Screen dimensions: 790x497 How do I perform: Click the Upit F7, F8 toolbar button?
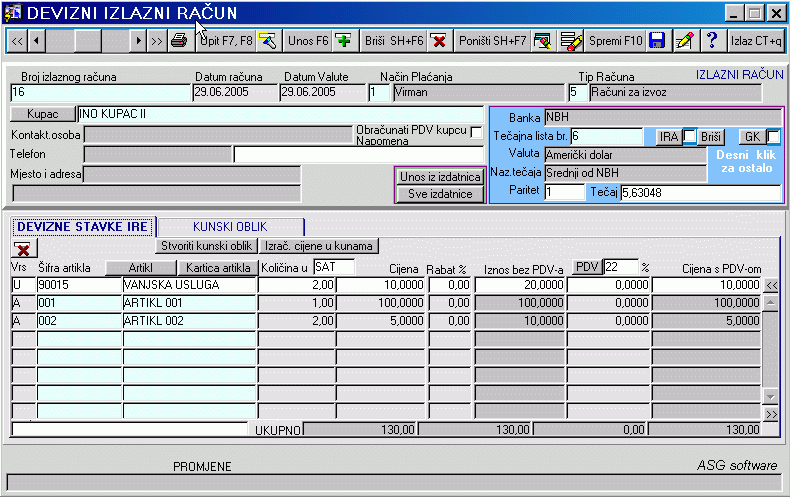tap(226, 41)
